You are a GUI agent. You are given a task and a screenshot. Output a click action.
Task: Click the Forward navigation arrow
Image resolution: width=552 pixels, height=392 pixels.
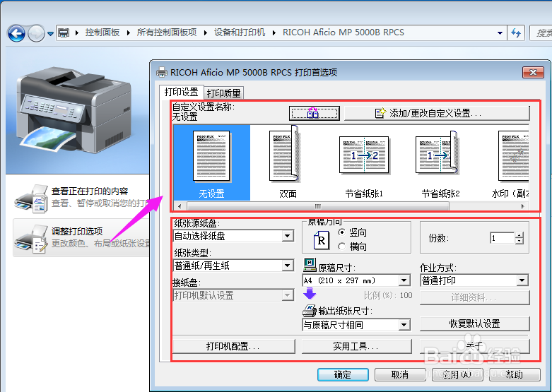36,33
